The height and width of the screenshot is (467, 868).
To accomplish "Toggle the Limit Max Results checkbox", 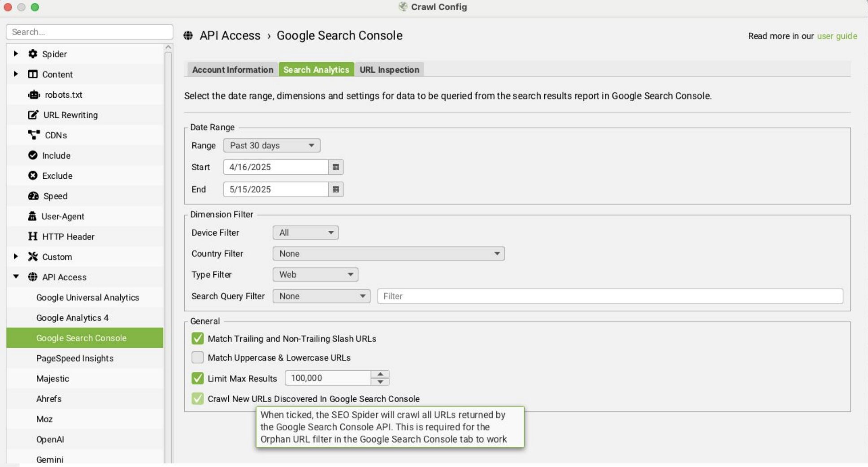I will [x=197, y=378].
